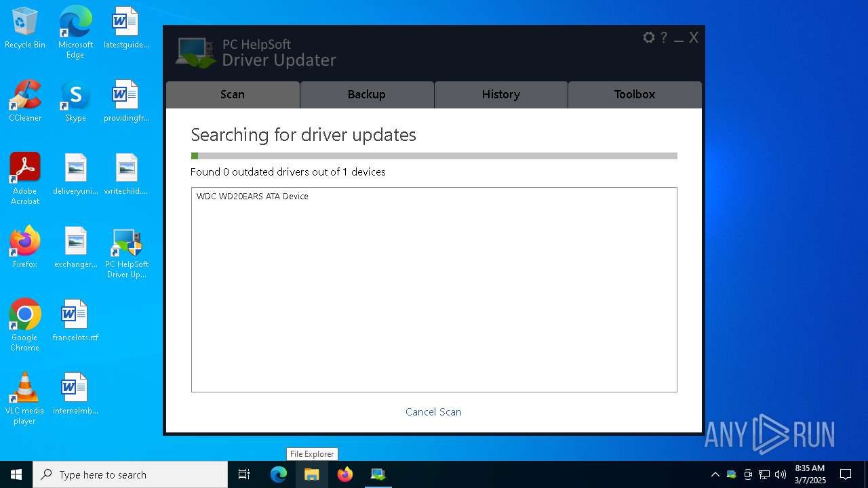
Task: Launch CCleaner from the desktop
Action: tap(25, 102)
